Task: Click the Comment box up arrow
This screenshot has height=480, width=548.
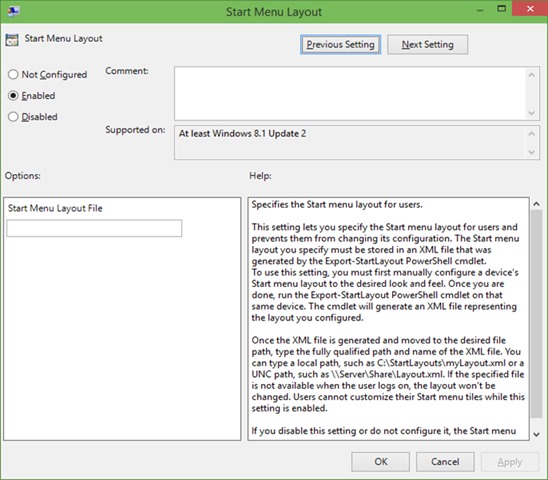Action: tap(532, 75)
